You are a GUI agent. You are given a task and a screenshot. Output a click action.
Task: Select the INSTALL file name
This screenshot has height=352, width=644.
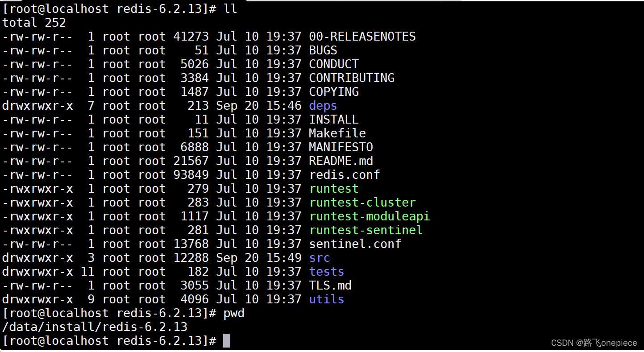333,120
